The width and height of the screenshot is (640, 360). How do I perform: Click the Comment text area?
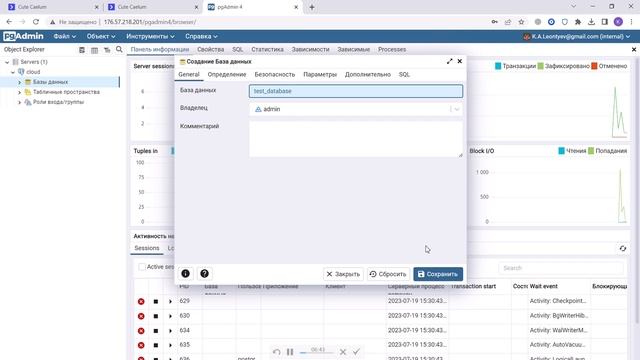356,139
